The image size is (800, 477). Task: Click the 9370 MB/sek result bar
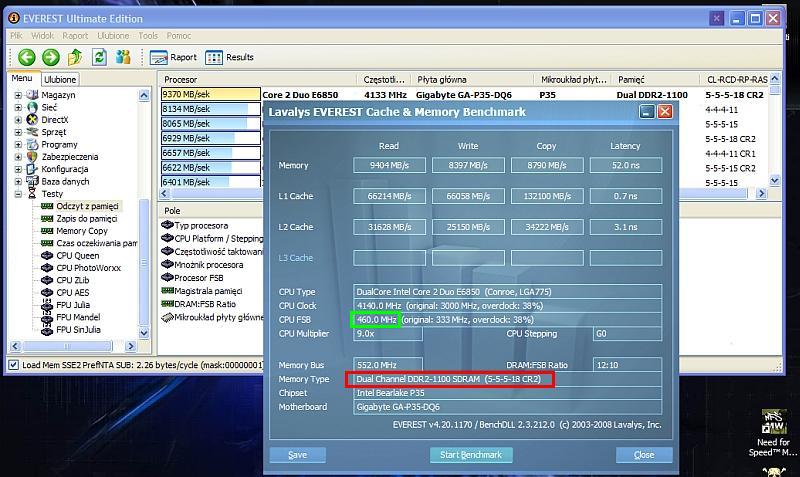tap(211, 94)
